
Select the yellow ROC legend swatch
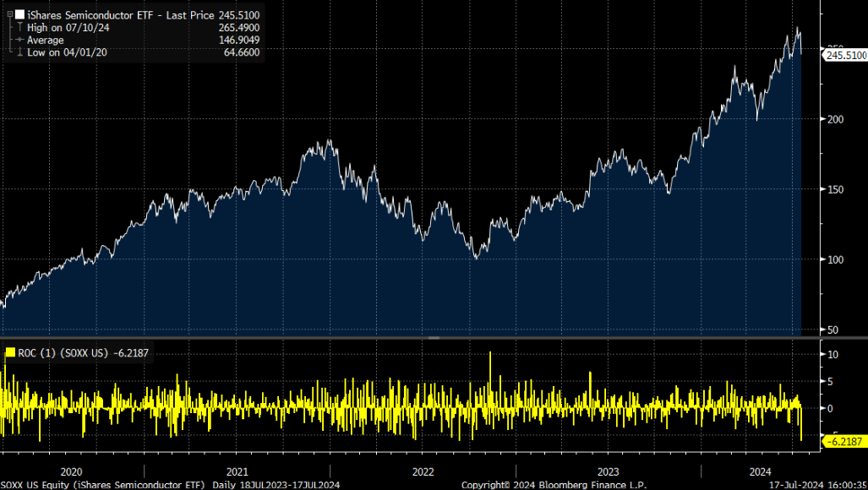pos(11,353)
